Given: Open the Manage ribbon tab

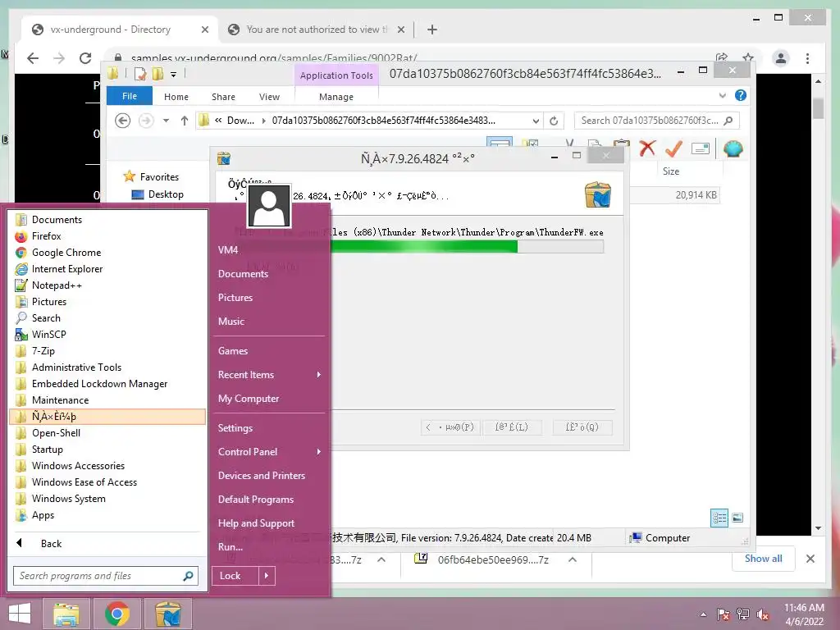Looking at the screenshot, I should point(336,97).
